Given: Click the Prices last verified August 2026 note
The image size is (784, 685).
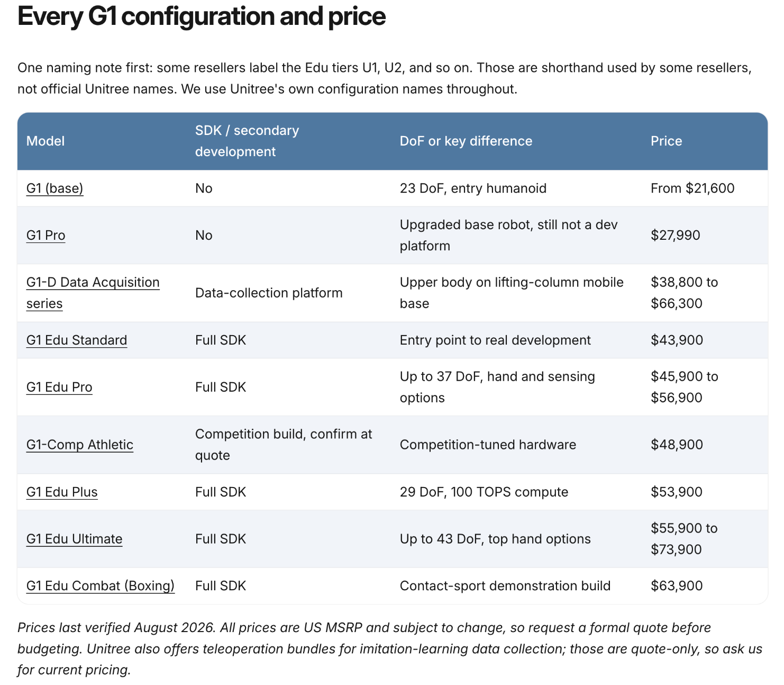Looking at the screenshot, I should [x=390, y=649].
